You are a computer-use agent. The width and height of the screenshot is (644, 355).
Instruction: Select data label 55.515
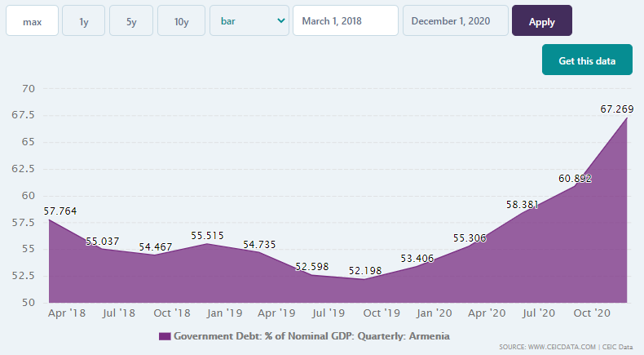click(207, 236)
